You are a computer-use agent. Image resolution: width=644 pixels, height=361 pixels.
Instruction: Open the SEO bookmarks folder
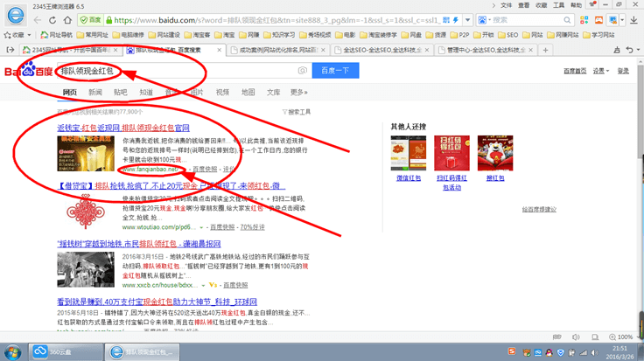pos(508,35)
